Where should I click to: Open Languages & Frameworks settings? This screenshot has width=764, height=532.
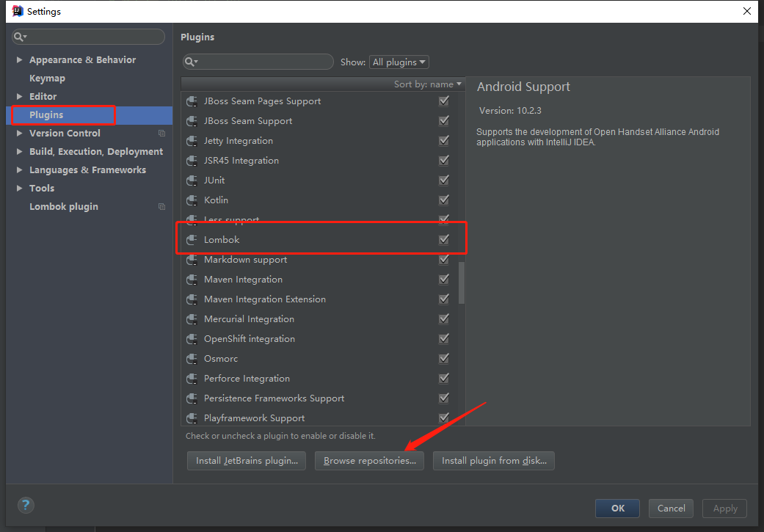88,170
